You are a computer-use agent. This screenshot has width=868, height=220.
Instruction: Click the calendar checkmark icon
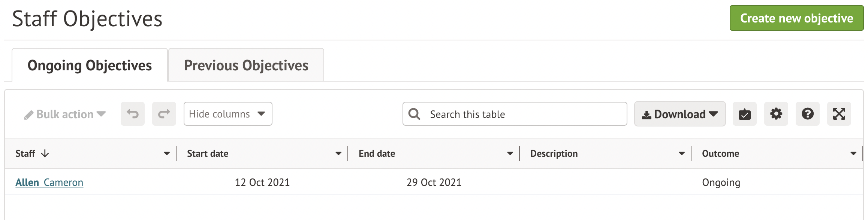(x=744, y=114)
